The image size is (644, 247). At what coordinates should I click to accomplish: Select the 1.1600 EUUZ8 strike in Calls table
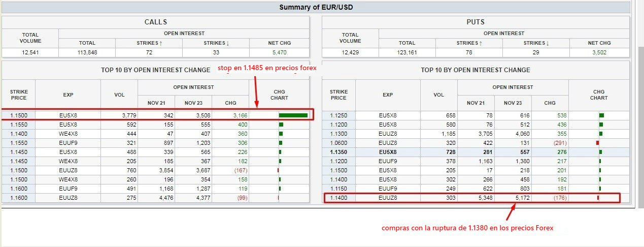tap(18, 198)
